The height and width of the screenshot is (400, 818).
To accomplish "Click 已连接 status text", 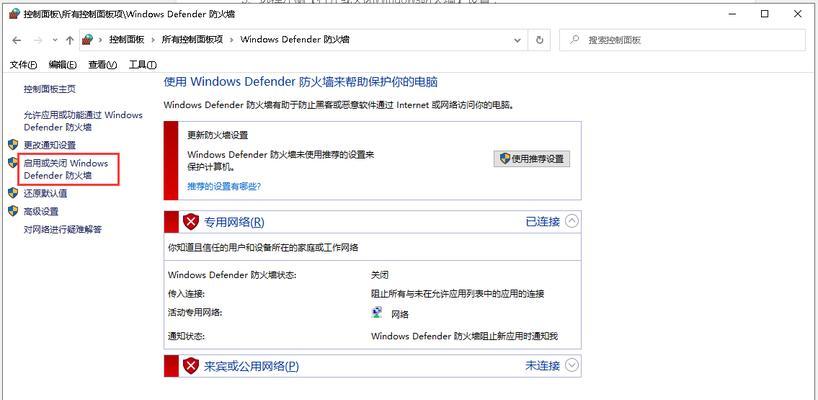I will point(543,222).
